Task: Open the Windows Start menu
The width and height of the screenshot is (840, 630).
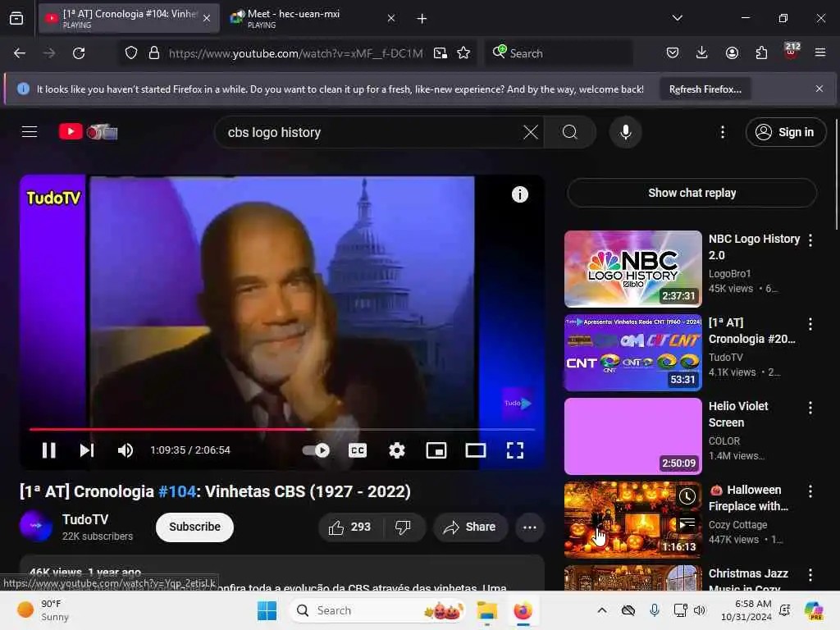Action: click(267, 610)
